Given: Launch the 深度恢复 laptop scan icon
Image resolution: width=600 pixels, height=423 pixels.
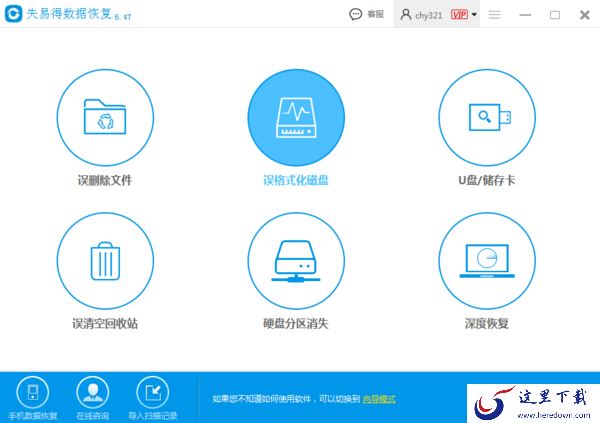Looking at the screenshot, I should [487, 261].
